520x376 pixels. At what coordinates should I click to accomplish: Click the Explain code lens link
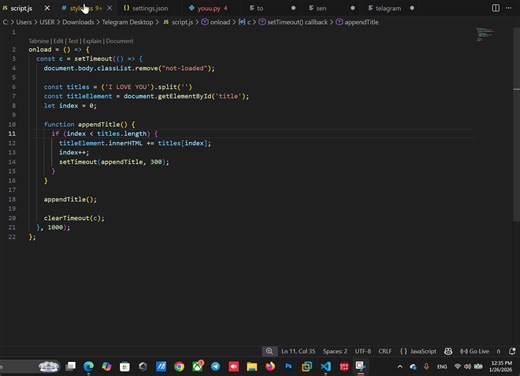click(92, 41)
